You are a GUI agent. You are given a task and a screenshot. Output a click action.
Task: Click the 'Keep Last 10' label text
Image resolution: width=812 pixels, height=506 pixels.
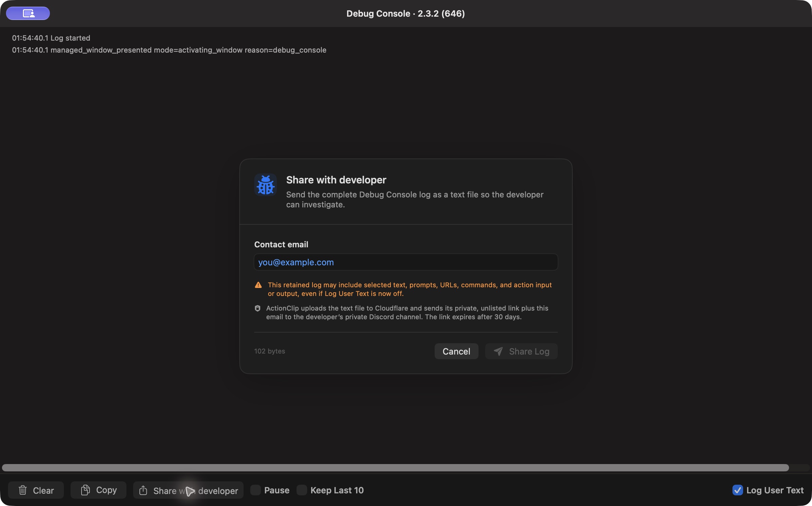(x=337, y=490)
